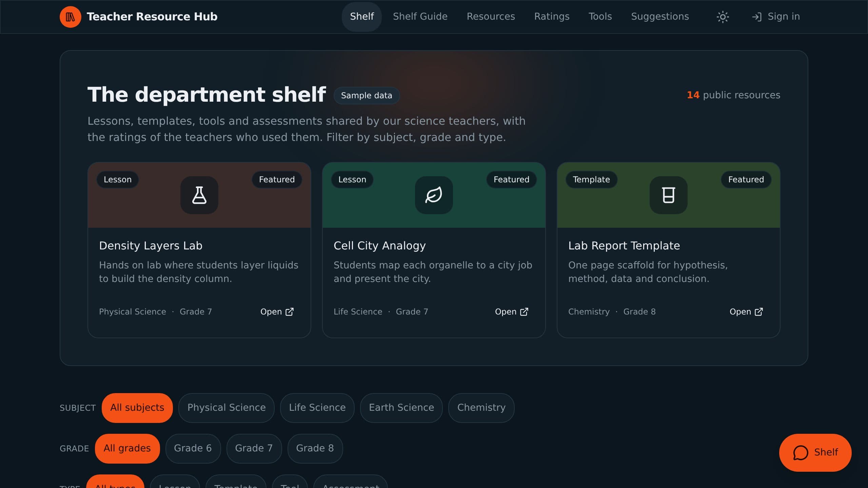This screenshot has height=488, width=868.
Task: Filter by Grade 6
Action: pos(193,448)
